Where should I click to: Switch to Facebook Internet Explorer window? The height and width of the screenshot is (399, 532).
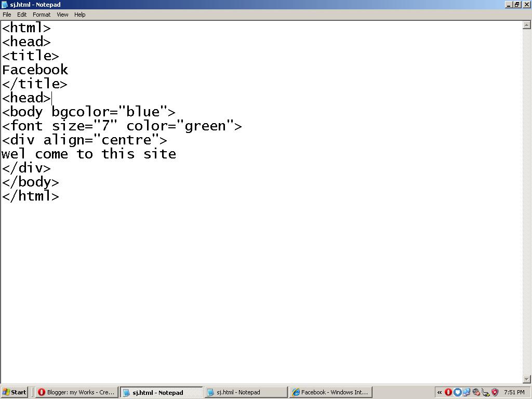pyautogui.click(x=331, y=392)
